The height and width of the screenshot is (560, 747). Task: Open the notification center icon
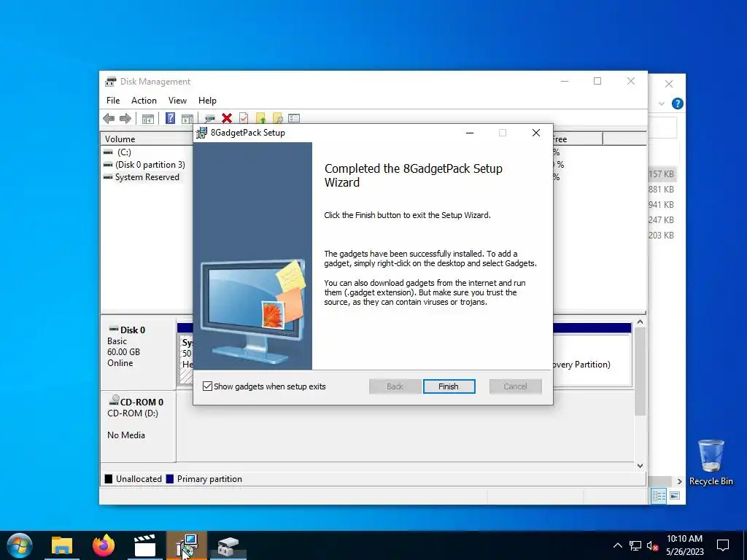723,545
